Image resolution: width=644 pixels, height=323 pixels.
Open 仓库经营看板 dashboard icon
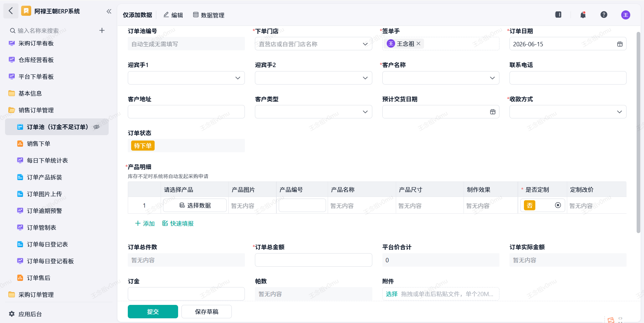tap(12, 60)
